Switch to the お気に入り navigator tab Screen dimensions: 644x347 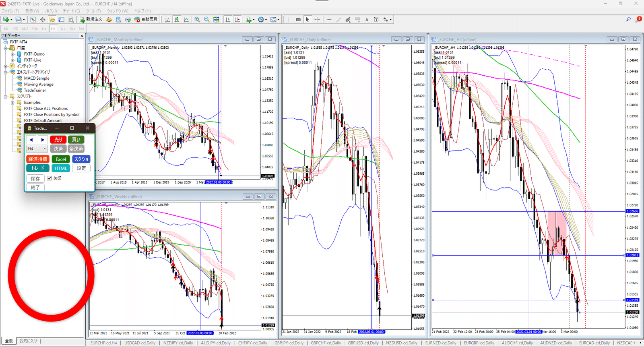[x=29, y=341]
